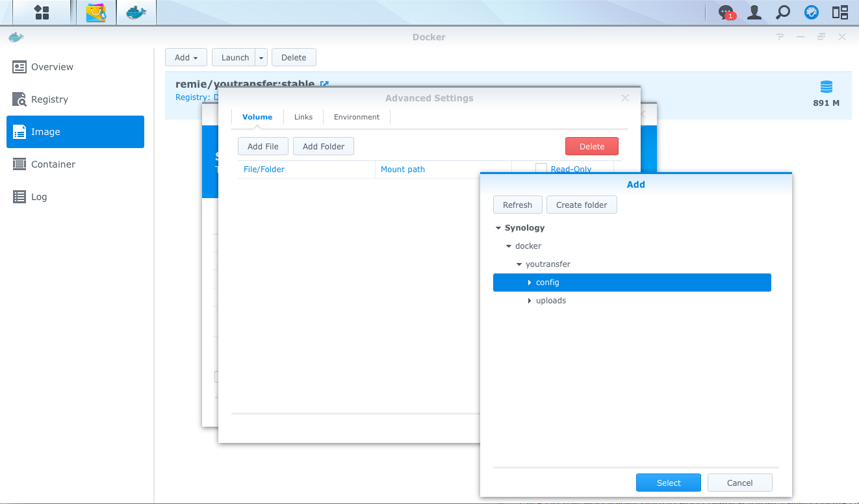This screenshot has width=859, height=504.
Task: Click the red Delete button
Action: (x=592, y=146)
